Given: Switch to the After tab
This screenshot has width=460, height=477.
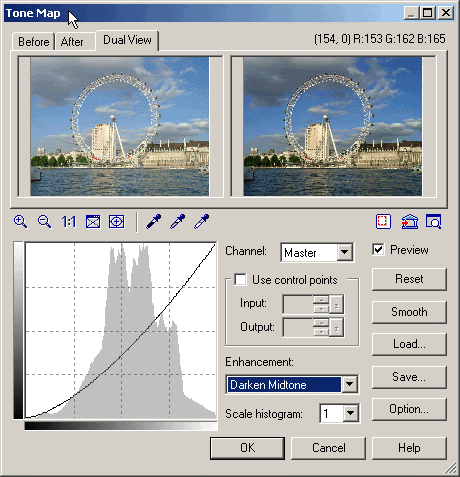Looking at the screenshot, I should point(72,42).
